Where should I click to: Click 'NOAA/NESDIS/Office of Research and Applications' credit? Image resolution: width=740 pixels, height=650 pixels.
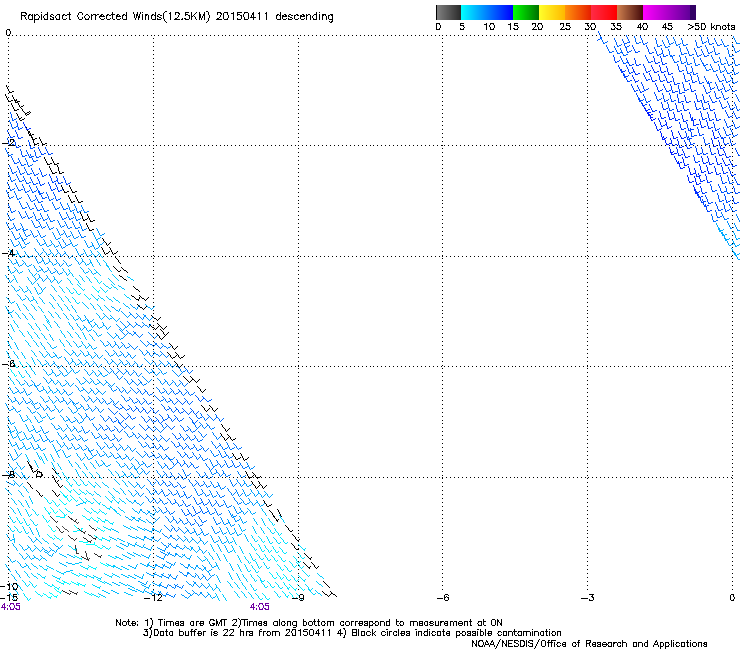tap(589, 644)
